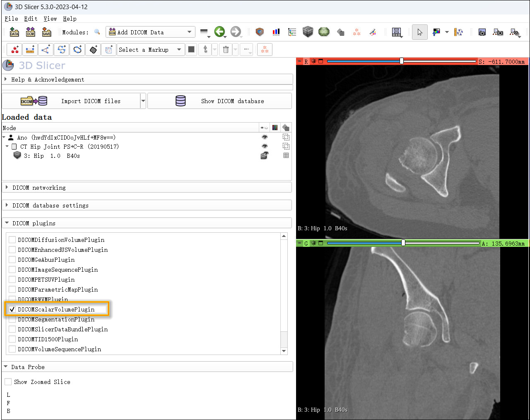The height and width of the screenshot is (420, 530).
Task: Create a new plane markup
Action: 93,50
